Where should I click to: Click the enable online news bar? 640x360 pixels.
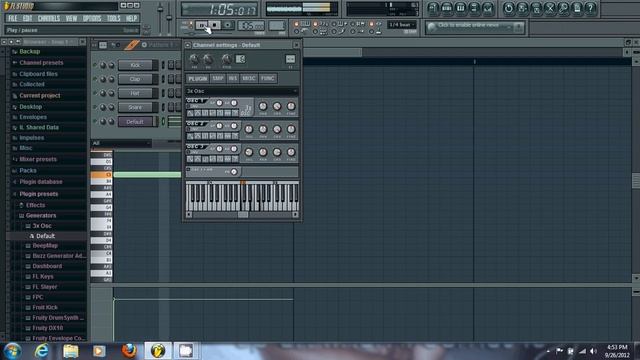point(475,27)
